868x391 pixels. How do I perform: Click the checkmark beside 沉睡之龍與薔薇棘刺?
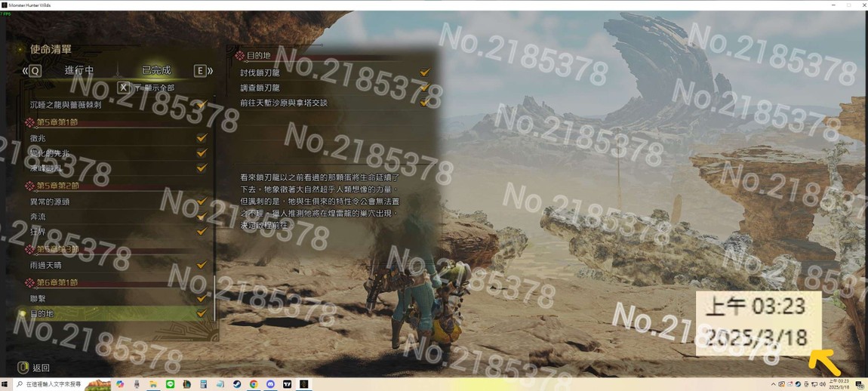[202, 103]
